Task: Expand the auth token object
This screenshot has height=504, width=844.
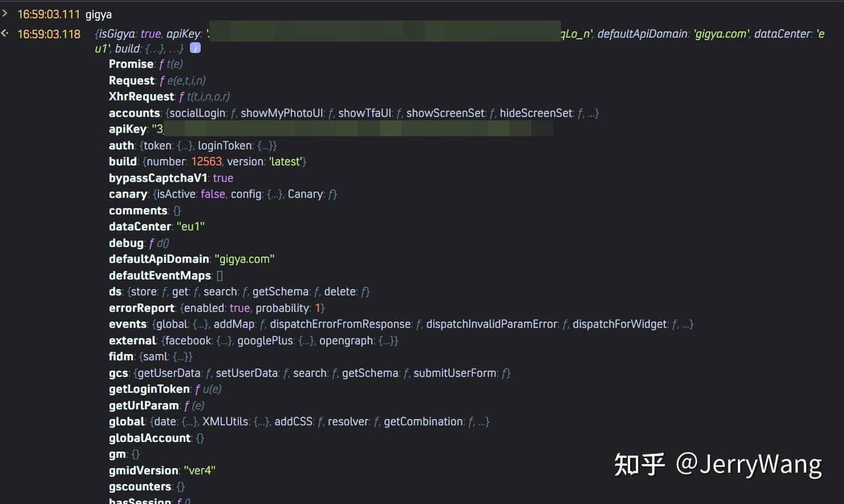Action: tap(192, 145)
